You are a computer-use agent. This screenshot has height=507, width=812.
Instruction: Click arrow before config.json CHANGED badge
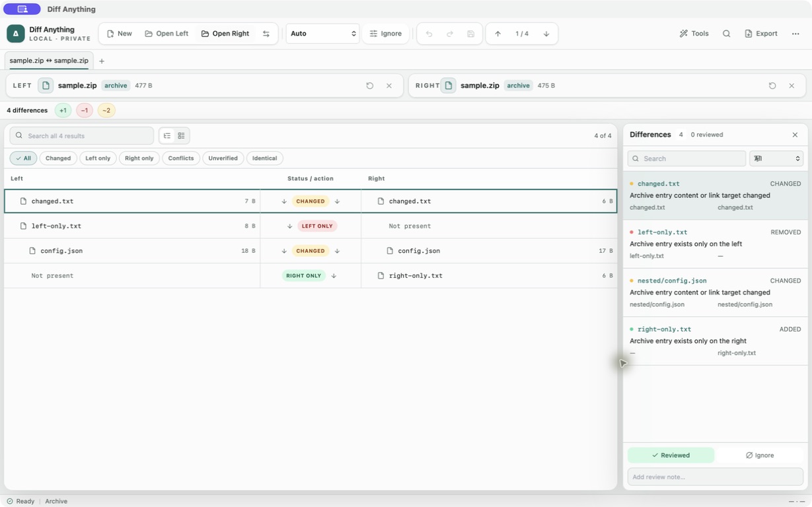(x=284, y=251)
